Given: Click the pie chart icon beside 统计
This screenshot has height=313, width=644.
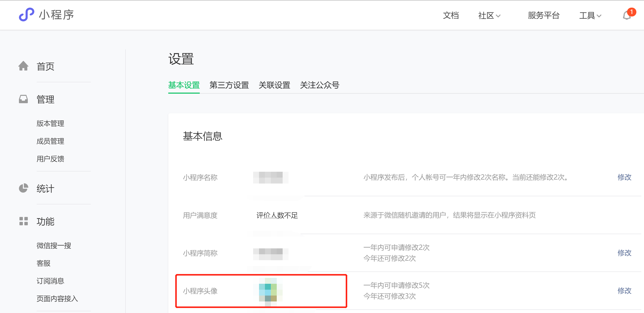Looking at the screenshot, I should [23, 188].
